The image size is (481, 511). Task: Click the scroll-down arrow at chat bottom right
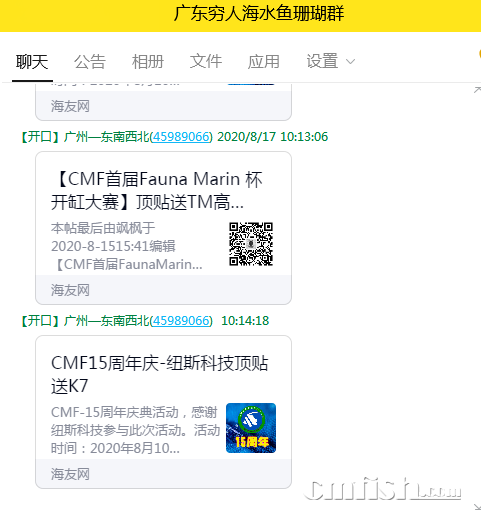tap(477, 507)
